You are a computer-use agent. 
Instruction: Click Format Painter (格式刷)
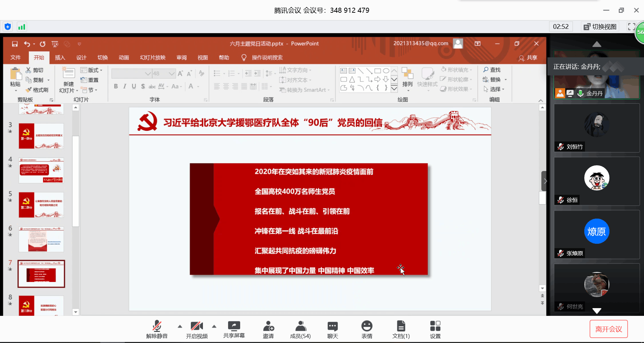(37, 90)
